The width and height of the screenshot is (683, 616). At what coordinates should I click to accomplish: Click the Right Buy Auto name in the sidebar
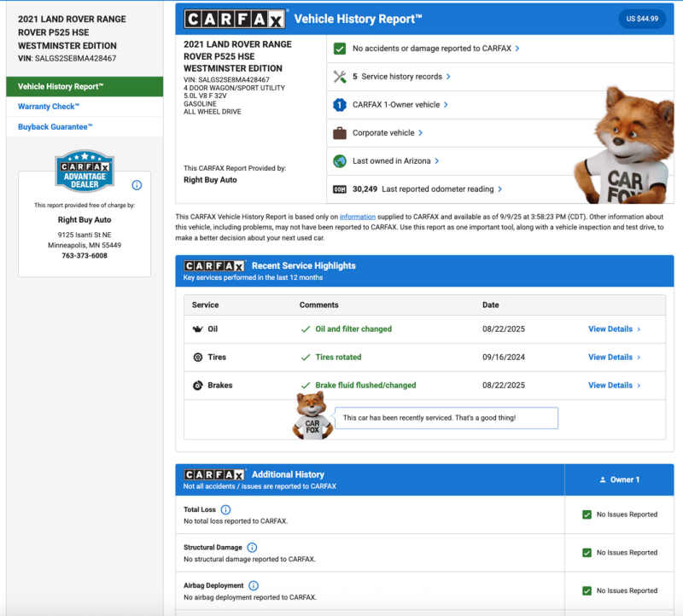pos(85,220)
